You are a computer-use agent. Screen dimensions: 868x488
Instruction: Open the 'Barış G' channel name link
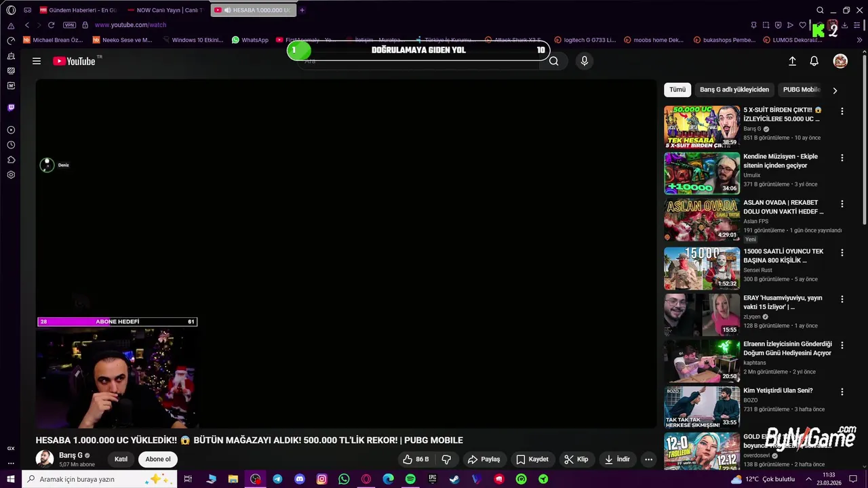[71, 455]
